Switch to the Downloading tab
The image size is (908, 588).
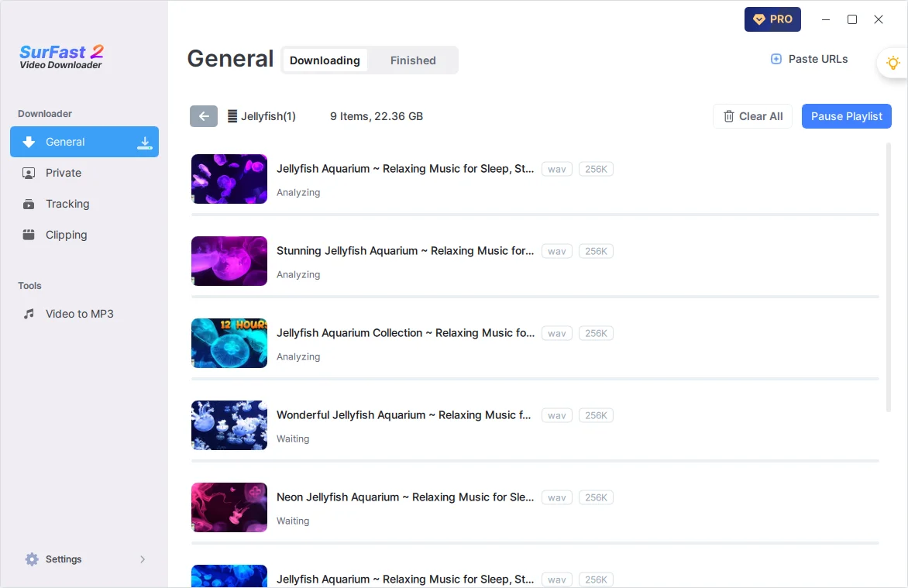click(x=325, y=60)
